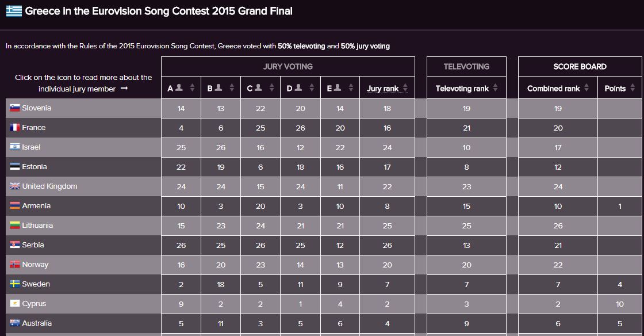The height and width of the screenshot is (336, 644).
Task: Click Armenia's points cell showing 1
Action: click(x=620, y=206)
